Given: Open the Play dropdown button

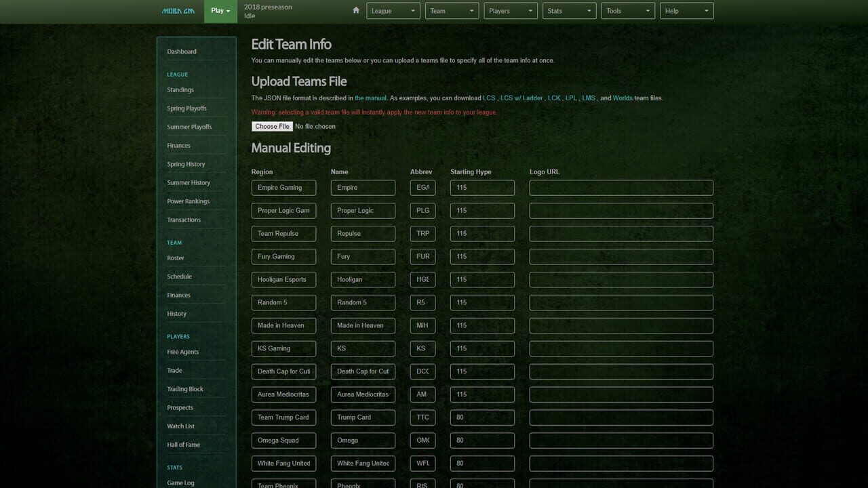Looking at the screenshot, I should point(220,11).
